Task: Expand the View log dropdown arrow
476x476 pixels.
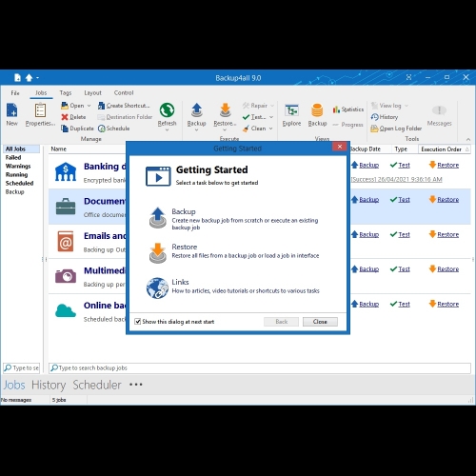Action: coord(407,106)
